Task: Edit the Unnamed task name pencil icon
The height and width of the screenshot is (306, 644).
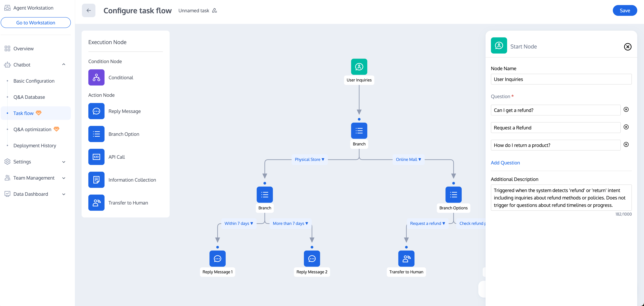Action: 214,10
